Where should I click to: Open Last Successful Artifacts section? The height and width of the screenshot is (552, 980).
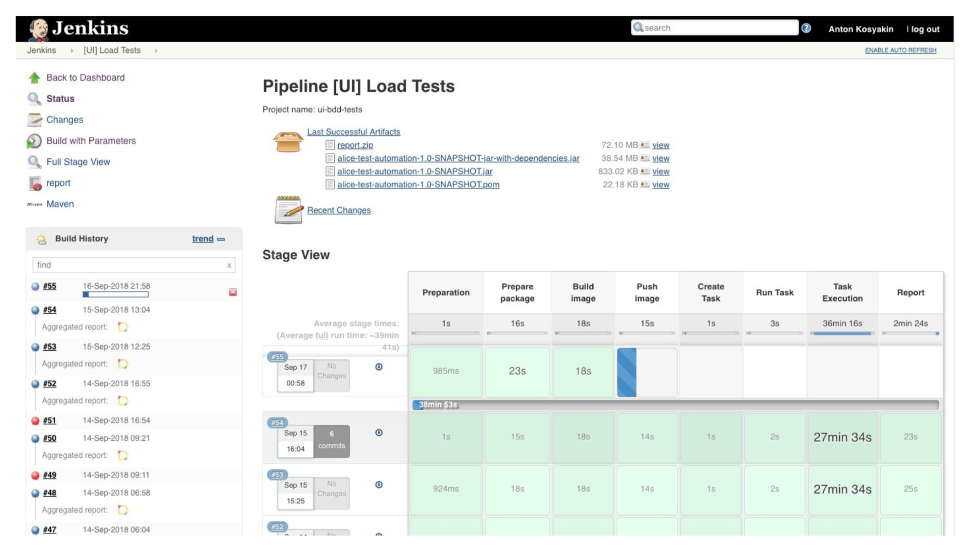pos(353,132)
